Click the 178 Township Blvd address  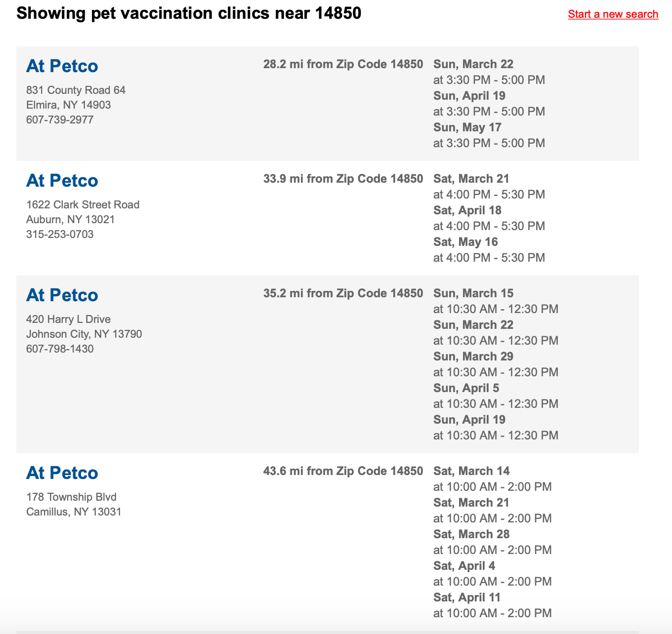pyautogui.click(x=72, y=497)
